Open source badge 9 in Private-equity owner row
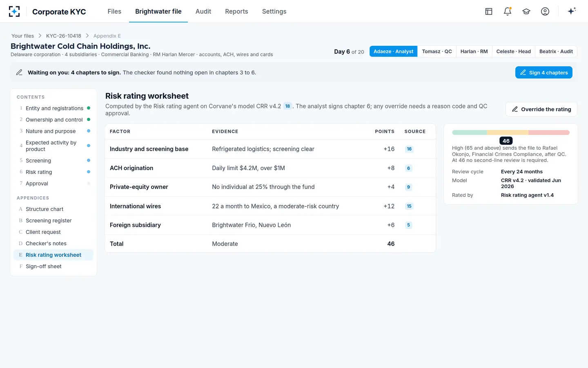Viewport: 588px width, 368px height. click(x=408, y=187)
